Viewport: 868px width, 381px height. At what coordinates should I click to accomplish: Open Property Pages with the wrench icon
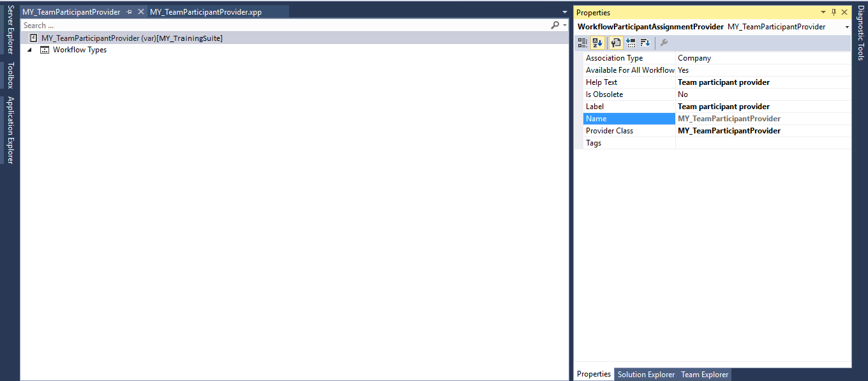click(664, 43)
